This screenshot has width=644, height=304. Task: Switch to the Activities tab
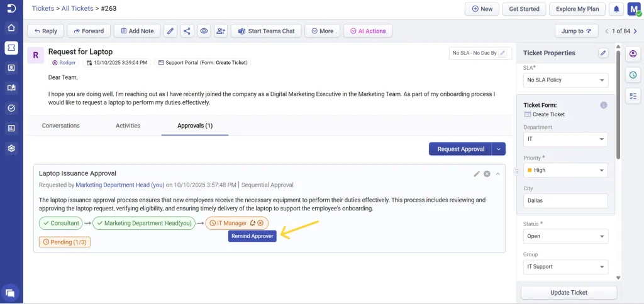tap(128, 126)
